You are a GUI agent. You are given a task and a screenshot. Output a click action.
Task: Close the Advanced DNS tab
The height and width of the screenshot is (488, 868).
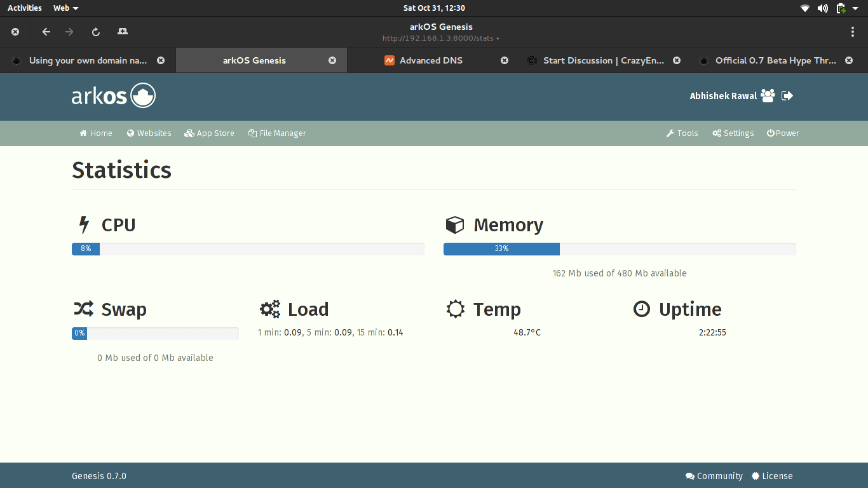[x=505, y=60]
